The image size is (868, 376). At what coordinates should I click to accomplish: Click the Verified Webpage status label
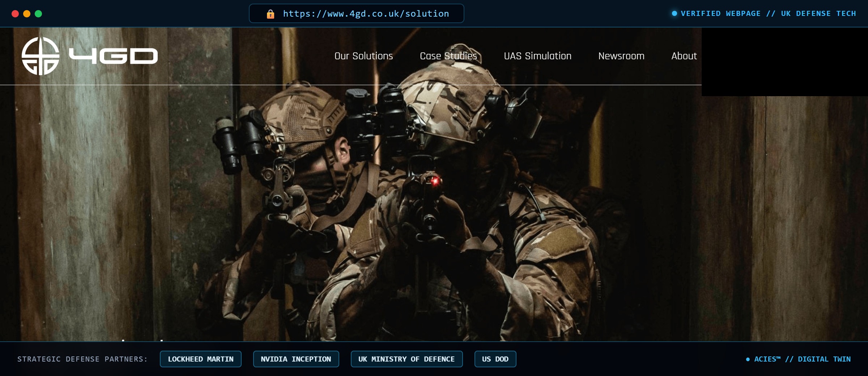(x=768, y=13)
